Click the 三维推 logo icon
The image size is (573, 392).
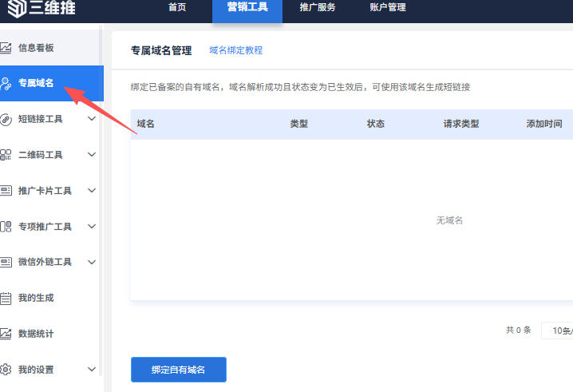pyautogui.click(x=13, y=10)
